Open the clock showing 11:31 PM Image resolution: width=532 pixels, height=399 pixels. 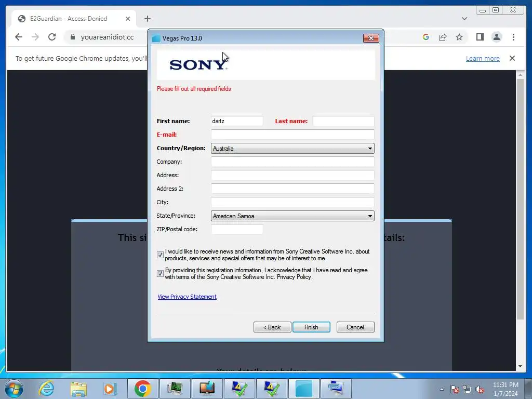pyautogui.click(x=506, y=389)
